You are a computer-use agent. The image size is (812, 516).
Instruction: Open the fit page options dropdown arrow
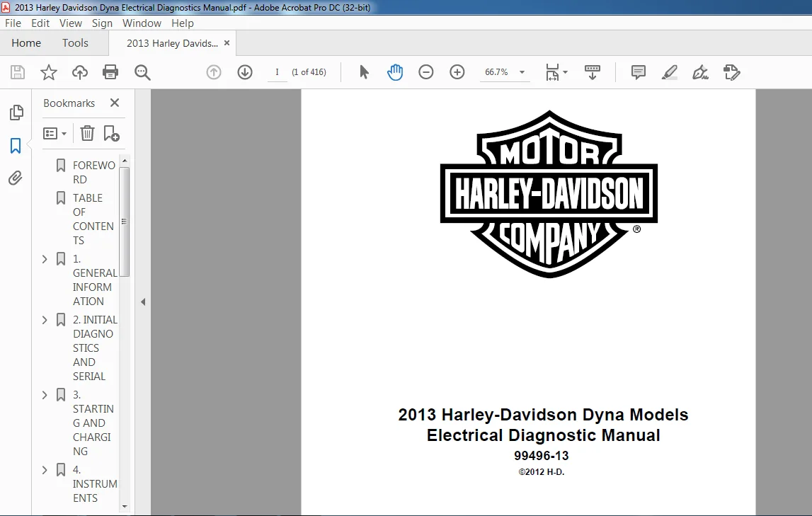click(x=565, y=72)
